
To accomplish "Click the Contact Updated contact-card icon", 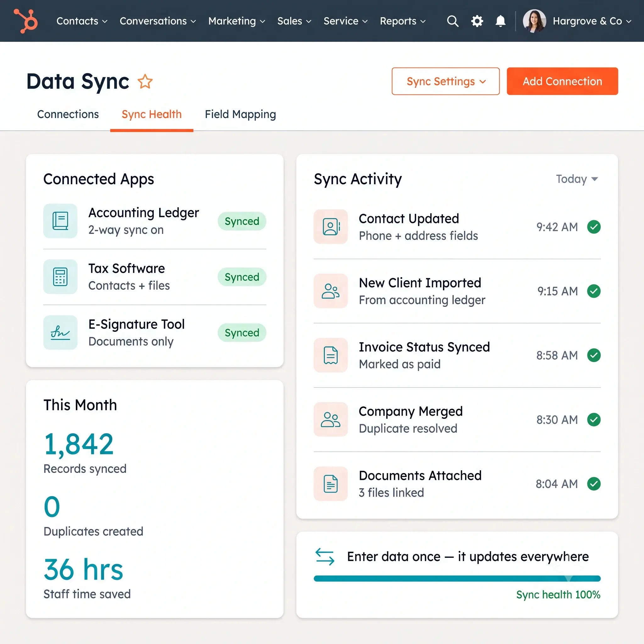I will [x=331, y=227].
